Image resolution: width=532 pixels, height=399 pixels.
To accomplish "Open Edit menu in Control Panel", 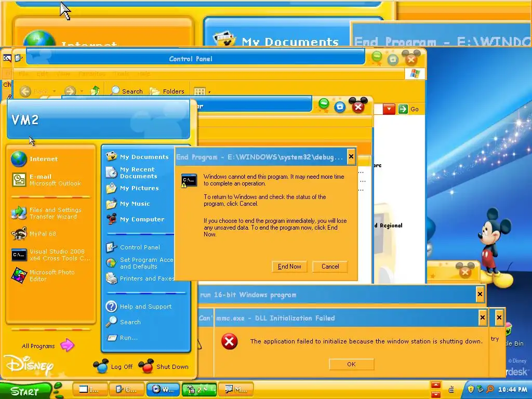I will pyautogui.click(x=43, y=74).
